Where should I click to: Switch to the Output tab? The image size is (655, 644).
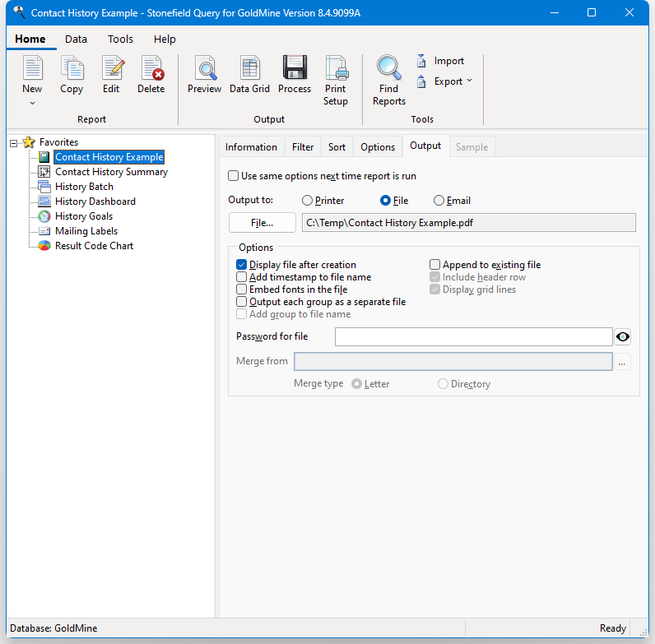tap(425, 146)
